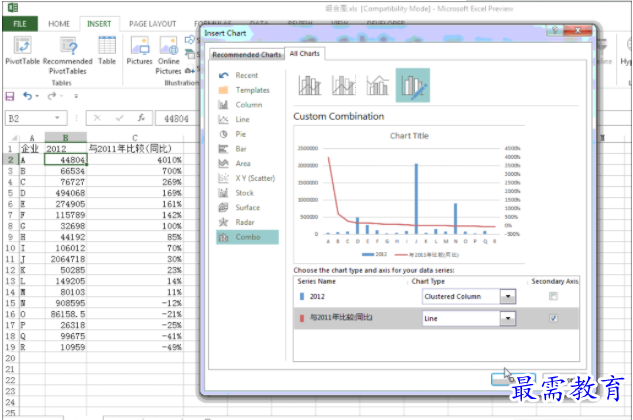This screenshot has width=633, height=420.
Task: Select Clustered Column - Line on Secondary Axis thumbnail
Action: 344,85
